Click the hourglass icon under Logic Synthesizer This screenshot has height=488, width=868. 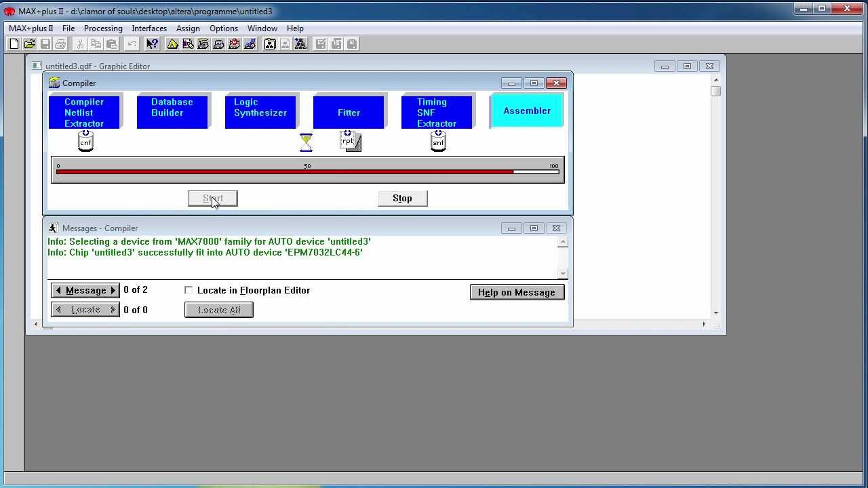click(306, 142)
